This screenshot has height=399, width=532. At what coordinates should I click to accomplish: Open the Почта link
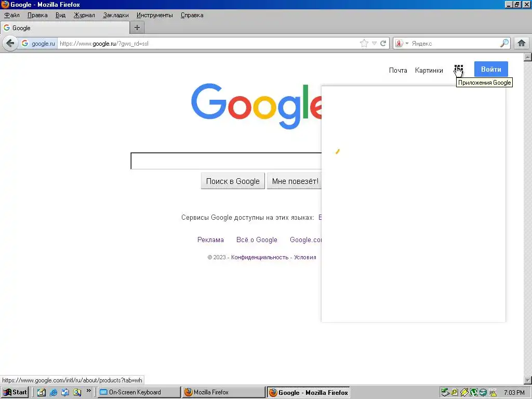398,70
